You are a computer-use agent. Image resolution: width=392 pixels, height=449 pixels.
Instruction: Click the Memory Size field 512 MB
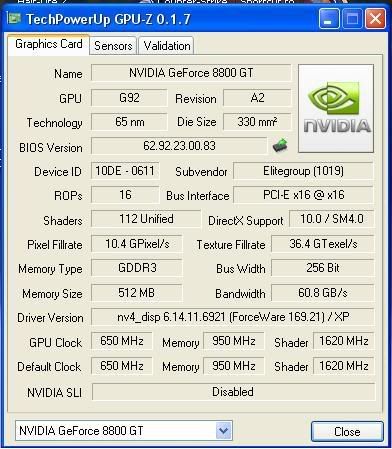pyautogui.click(x=137, y=293)
